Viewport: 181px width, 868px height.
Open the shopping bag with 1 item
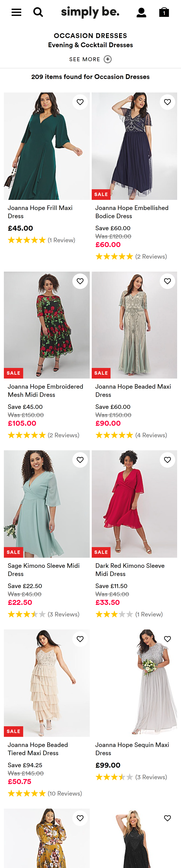[164, 13]
